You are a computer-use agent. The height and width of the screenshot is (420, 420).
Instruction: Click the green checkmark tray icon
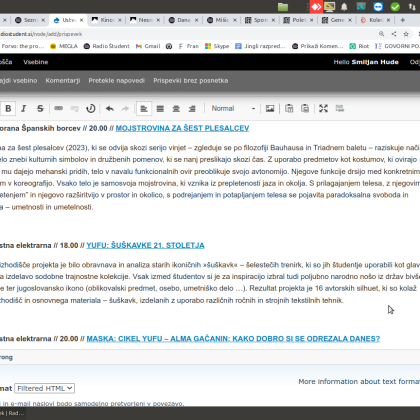coord(395,7)
